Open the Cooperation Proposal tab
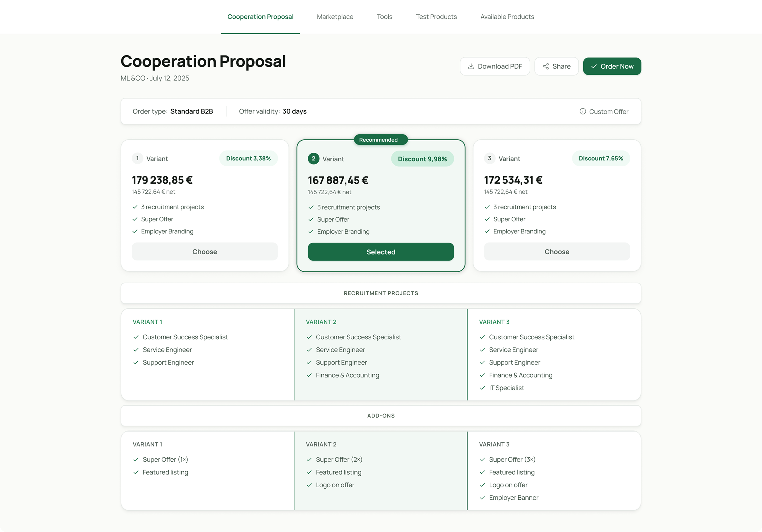The image size is (762, 532). coord(260,17)
